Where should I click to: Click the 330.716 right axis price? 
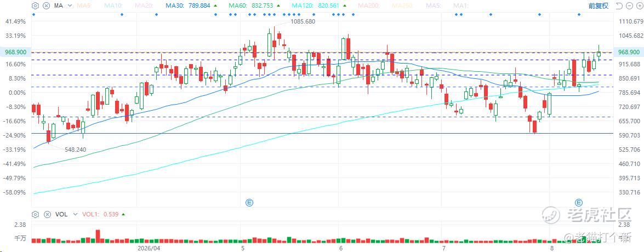click(x=630, y=192)
